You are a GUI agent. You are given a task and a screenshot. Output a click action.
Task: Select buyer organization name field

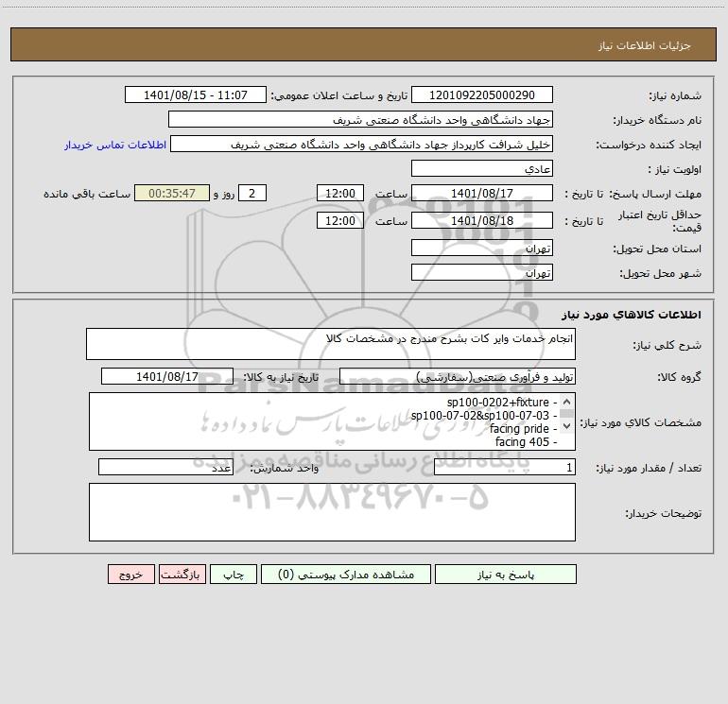click(x=360, y=119)
